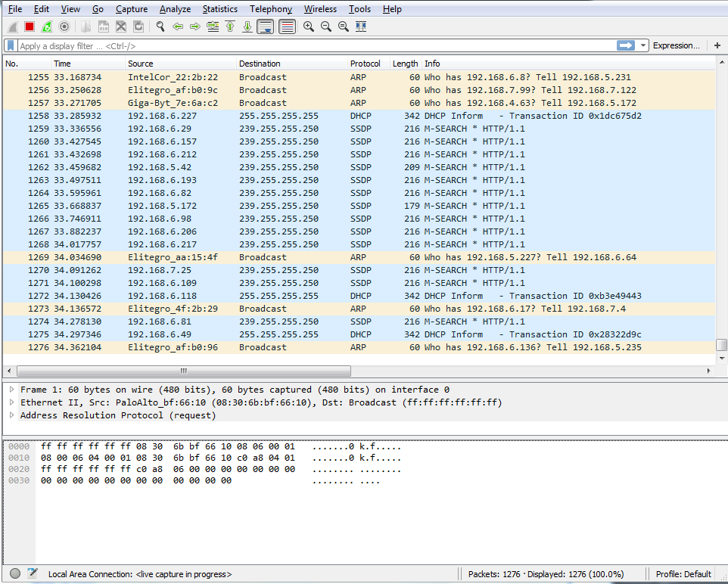
Task: Open the Statistics menu
Action: tap(219, 9)
